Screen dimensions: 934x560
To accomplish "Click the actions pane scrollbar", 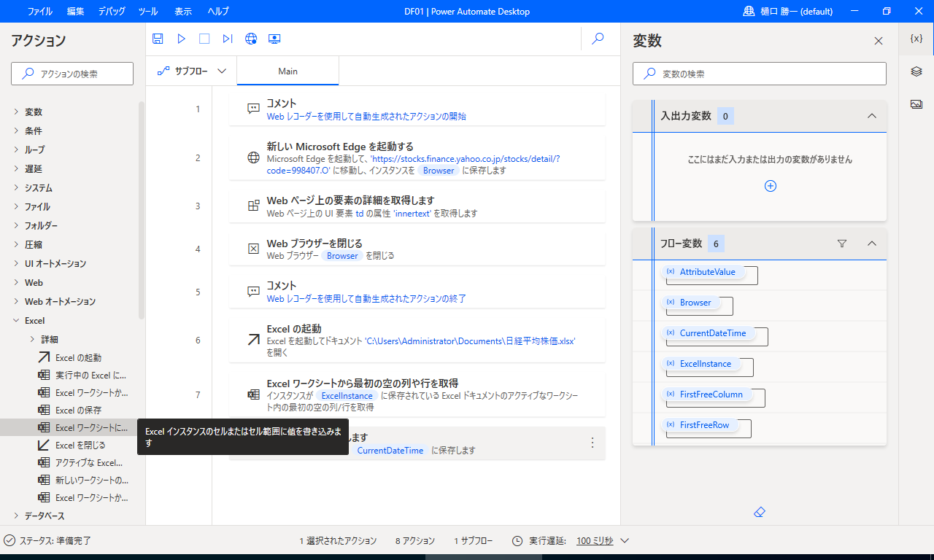I will [142, 210].
